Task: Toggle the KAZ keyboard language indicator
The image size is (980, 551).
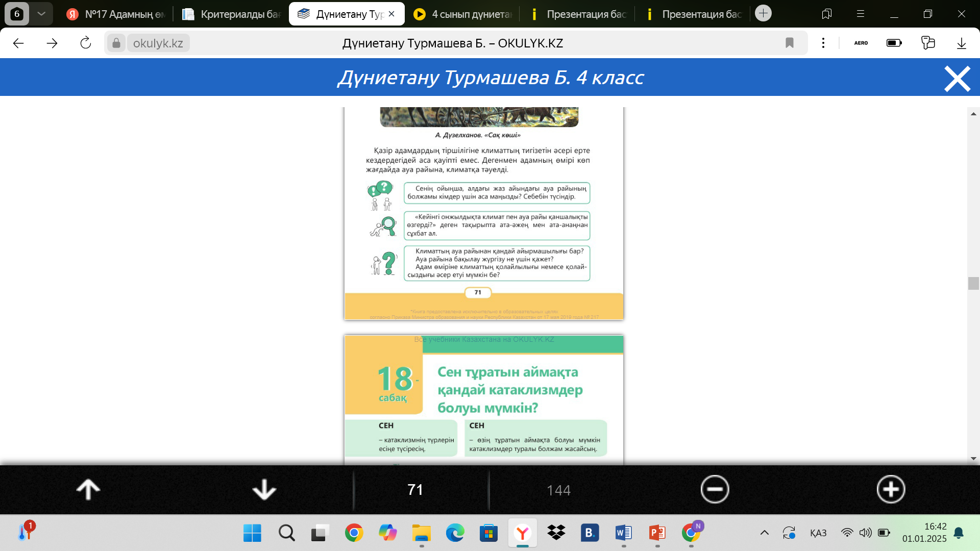Action: [818, 533]
